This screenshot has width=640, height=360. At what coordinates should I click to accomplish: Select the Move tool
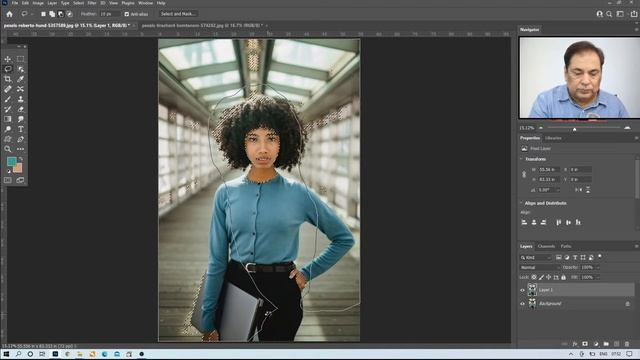[x=8, y=59]
